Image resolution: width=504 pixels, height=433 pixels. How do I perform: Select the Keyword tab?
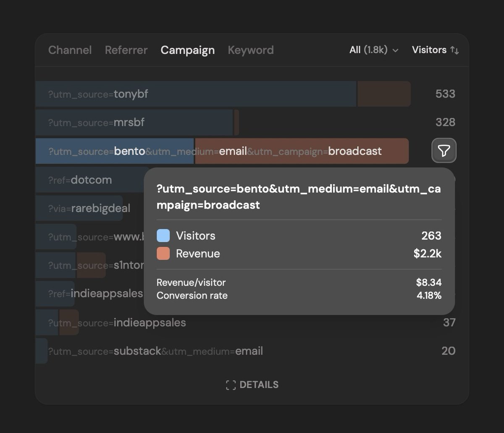pyautogui.click(x=250, y=50)
